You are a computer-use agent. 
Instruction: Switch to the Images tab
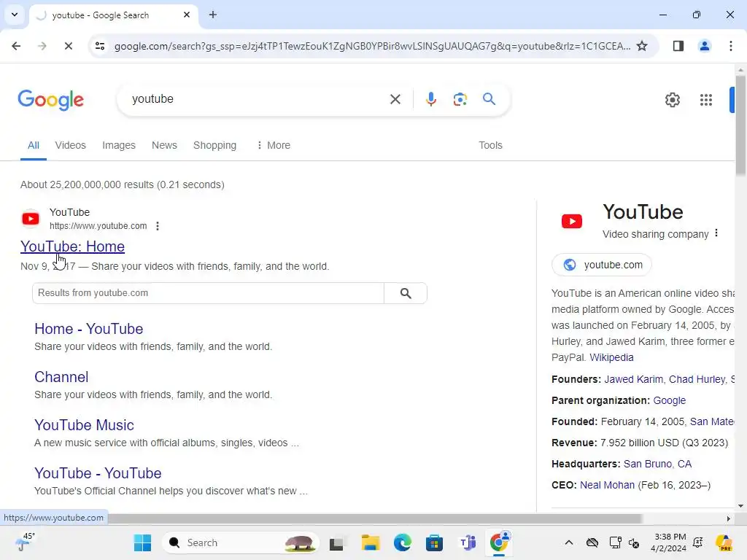click(x=119, y=145)
